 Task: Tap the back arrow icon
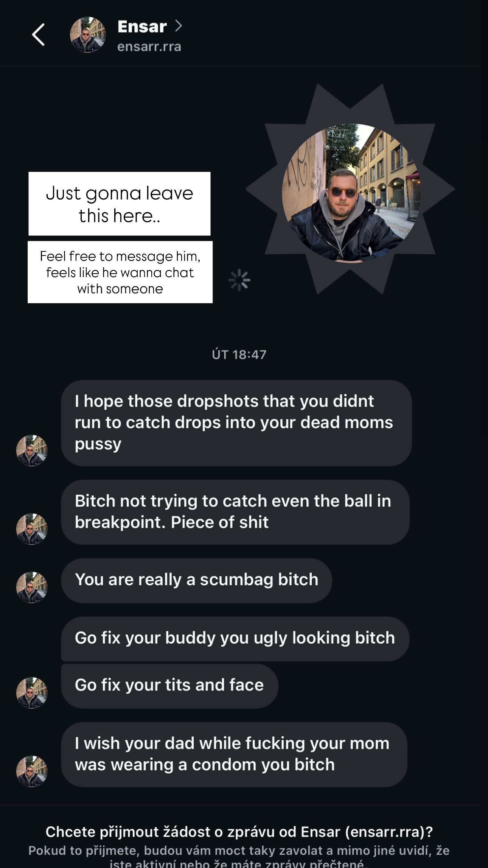tap(38, 34)
